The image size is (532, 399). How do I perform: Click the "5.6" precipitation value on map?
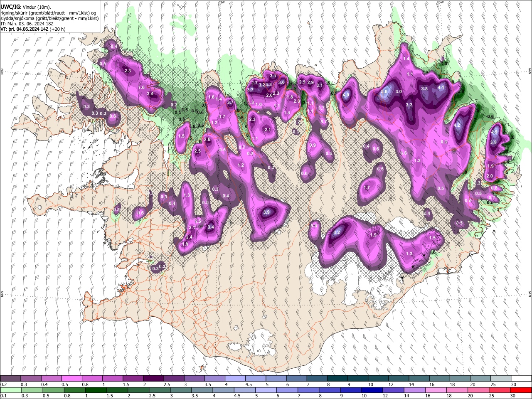[x=384, y=92]
